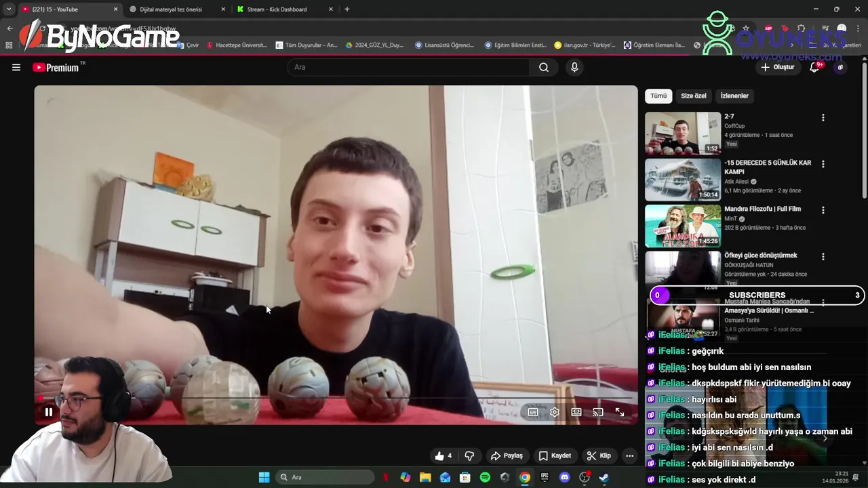Open Mandıra Filozofu Full Film thumbnail
Viewport: 868px width, 488px height.
[682, 226]
